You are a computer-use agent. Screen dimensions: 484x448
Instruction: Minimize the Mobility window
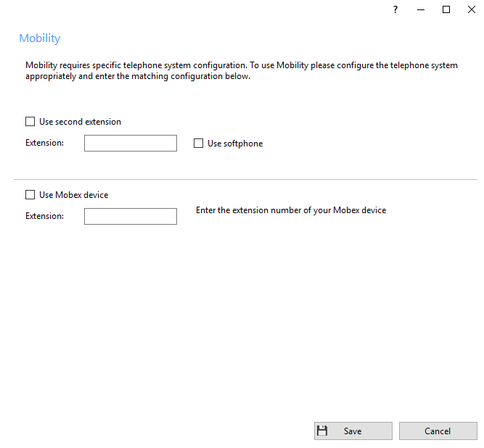point(421,10)
